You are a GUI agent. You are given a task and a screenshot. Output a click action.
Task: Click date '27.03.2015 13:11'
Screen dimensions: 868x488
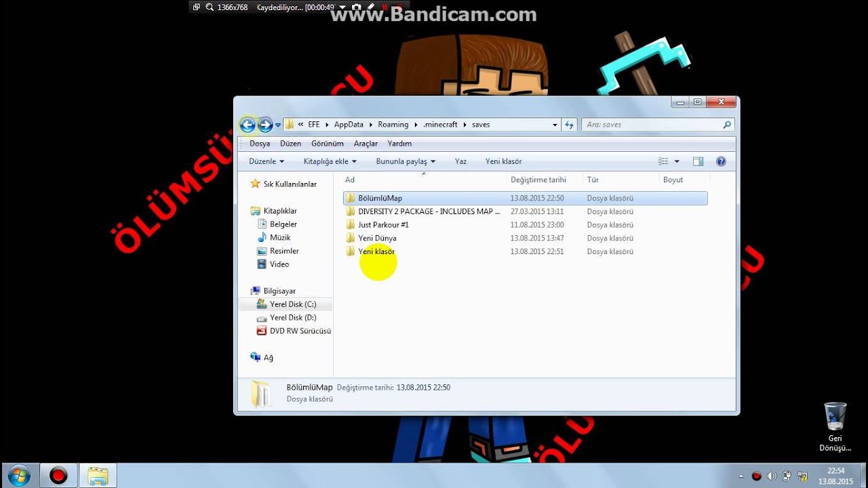tap(537, 211)
